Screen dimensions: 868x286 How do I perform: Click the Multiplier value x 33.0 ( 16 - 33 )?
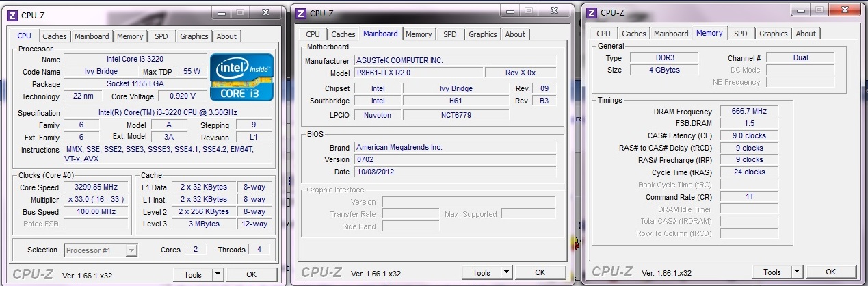tap(97, 199)
